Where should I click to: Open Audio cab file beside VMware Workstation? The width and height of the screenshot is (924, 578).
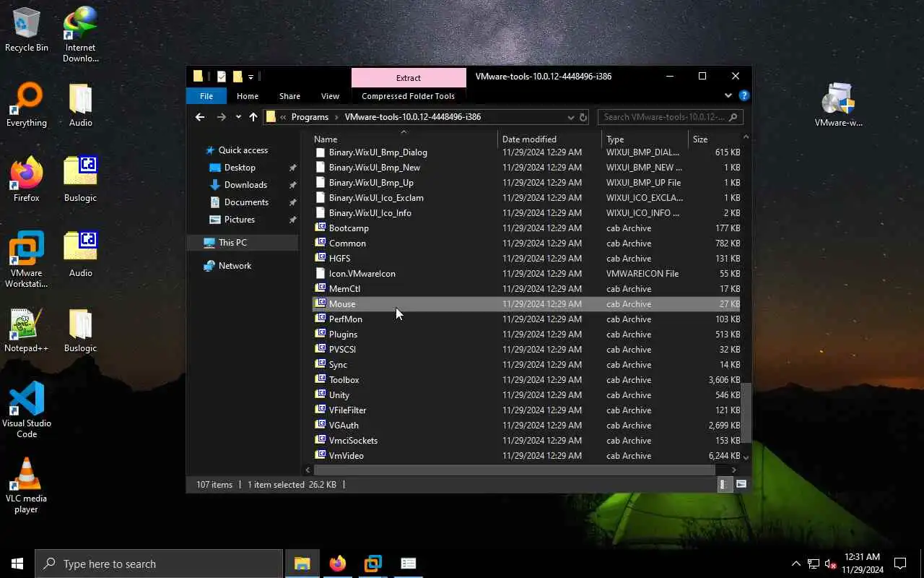coord(80,255)
